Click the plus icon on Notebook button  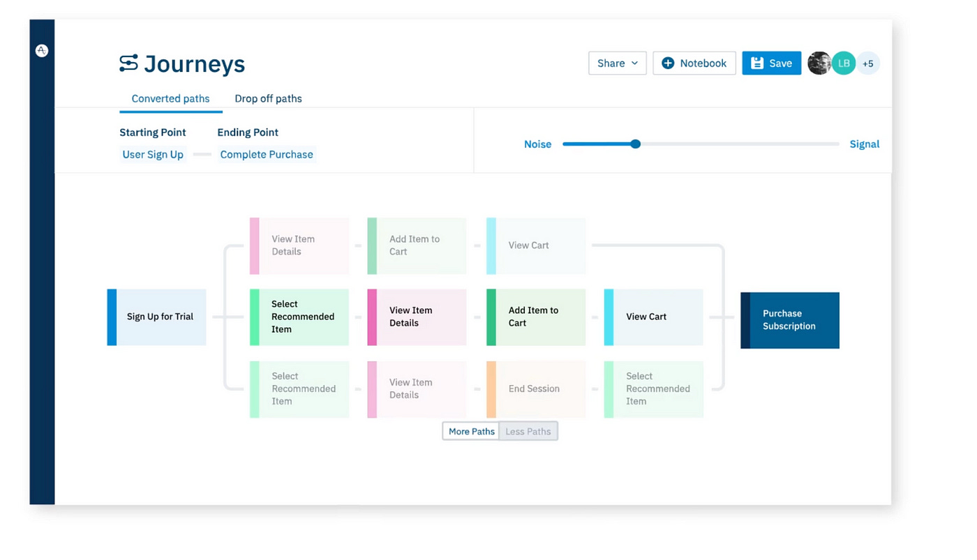[668, 63]
